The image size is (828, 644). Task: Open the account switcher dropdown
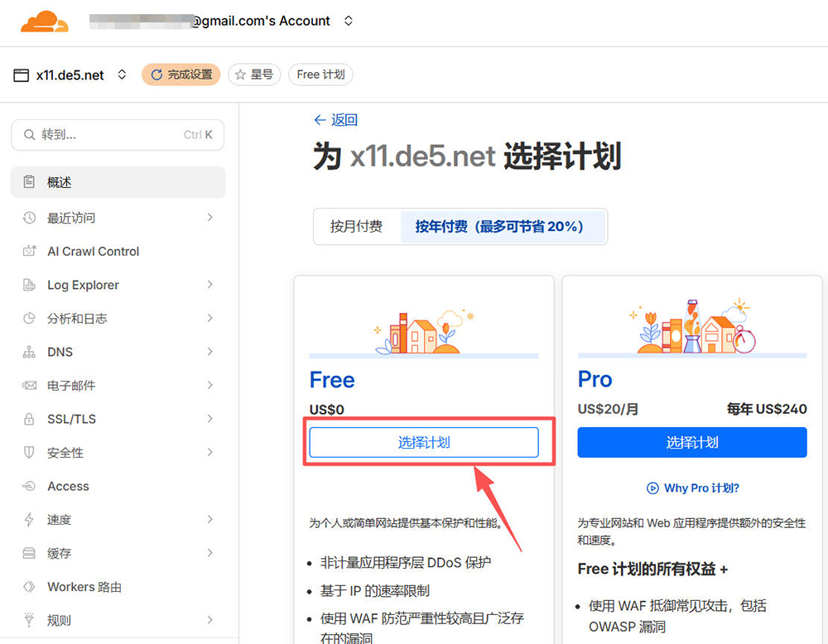coord(349,22)
